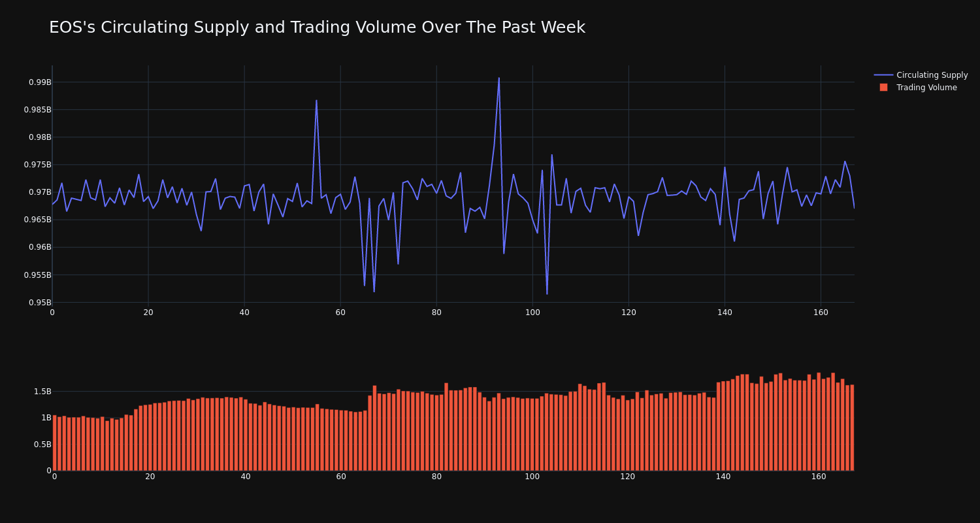Click the orange Trading Volume legend square
Image resolution: width=980 pixels, height=523 pixels.
883,88
